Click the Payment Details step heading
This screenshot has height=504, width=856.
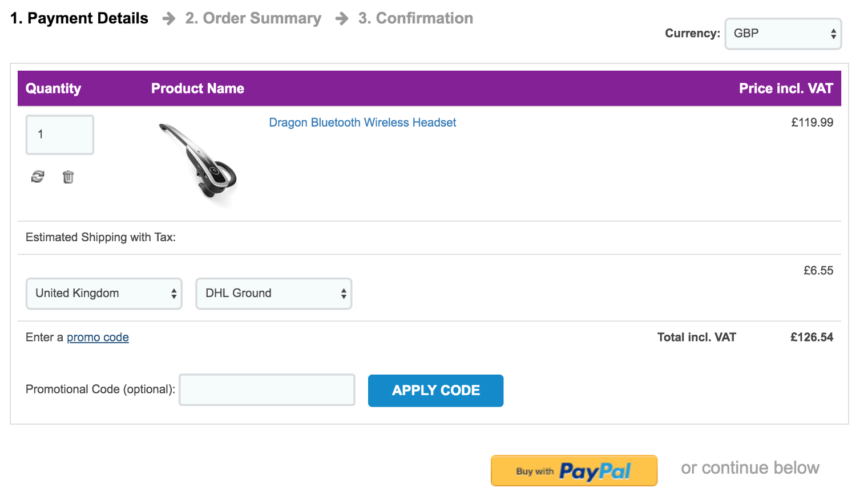tap(78, 18)
